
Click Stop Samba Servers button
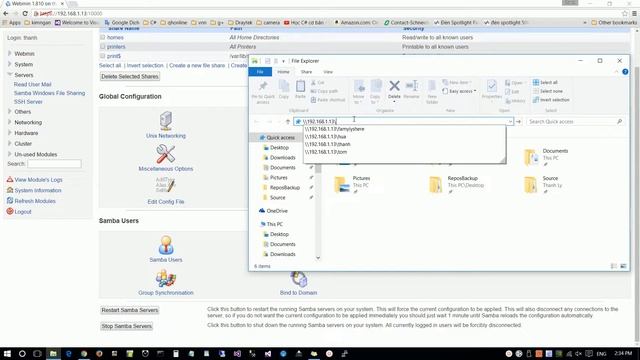tap(127, 326)
